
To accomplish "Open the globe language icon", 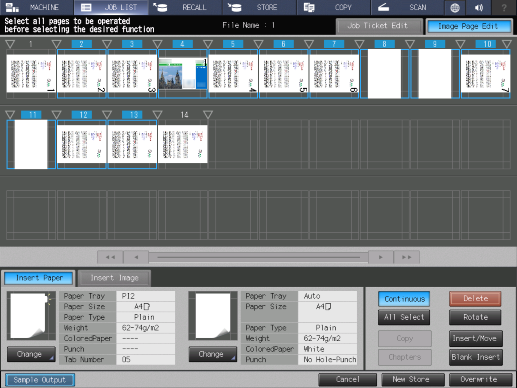I will click(x=455, y=7).
